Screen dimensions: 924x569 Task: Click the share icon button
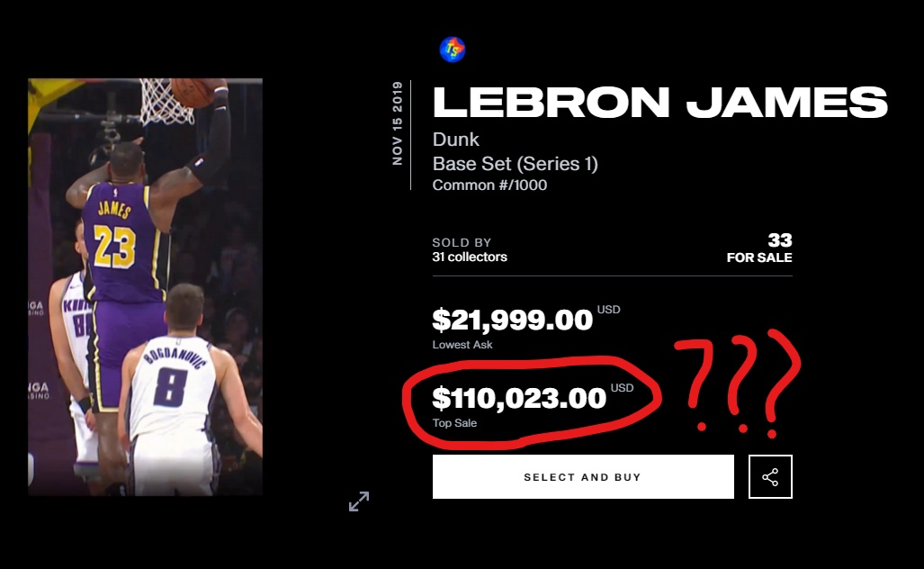tap(770, 476)
